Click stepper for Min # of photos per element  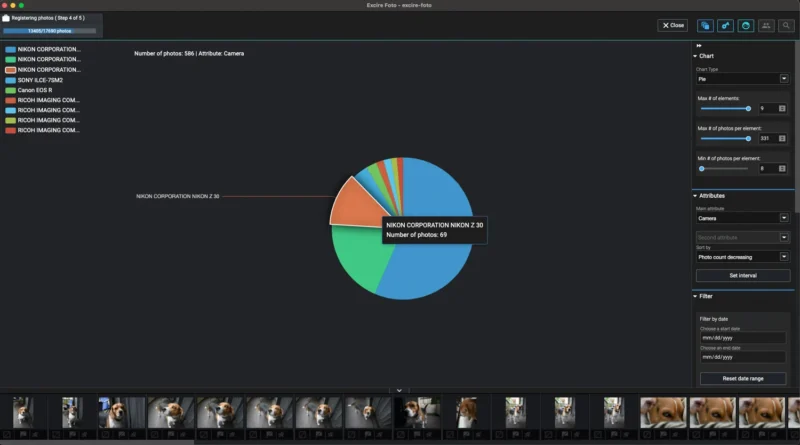(782, 169)
